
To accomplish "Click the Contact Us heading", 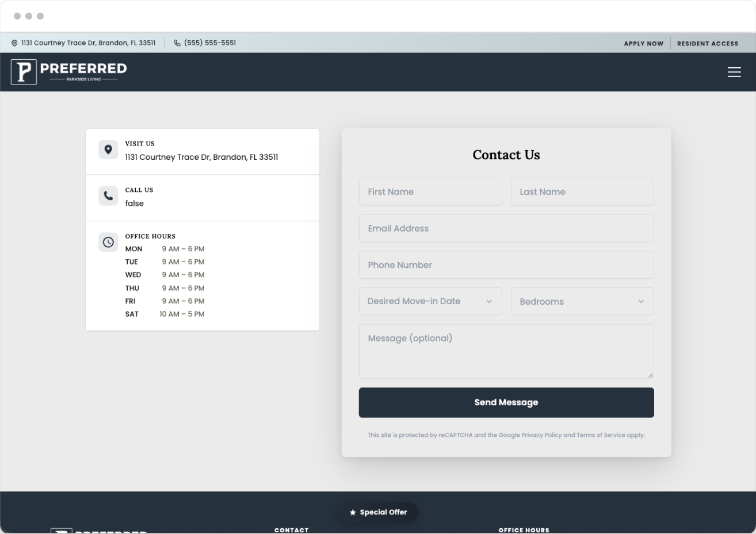I will point(506,155).
